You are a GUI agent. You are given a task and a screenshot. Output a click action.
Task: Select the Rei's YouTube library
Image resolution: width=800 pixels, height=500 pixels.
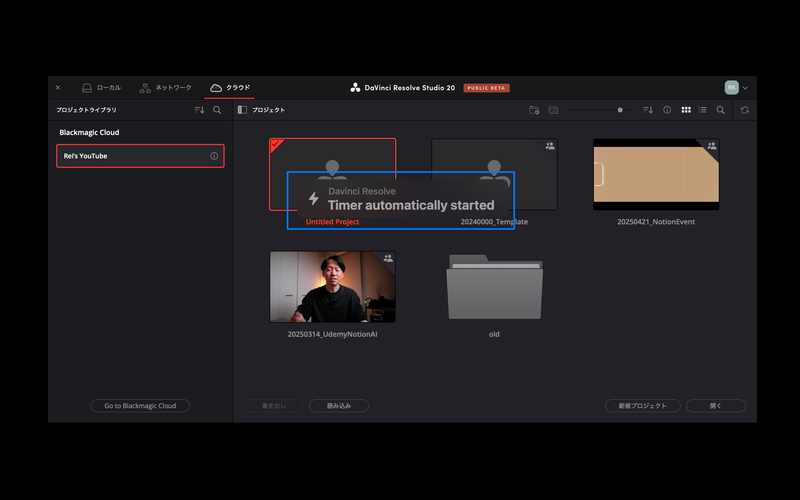pos(140,156)
